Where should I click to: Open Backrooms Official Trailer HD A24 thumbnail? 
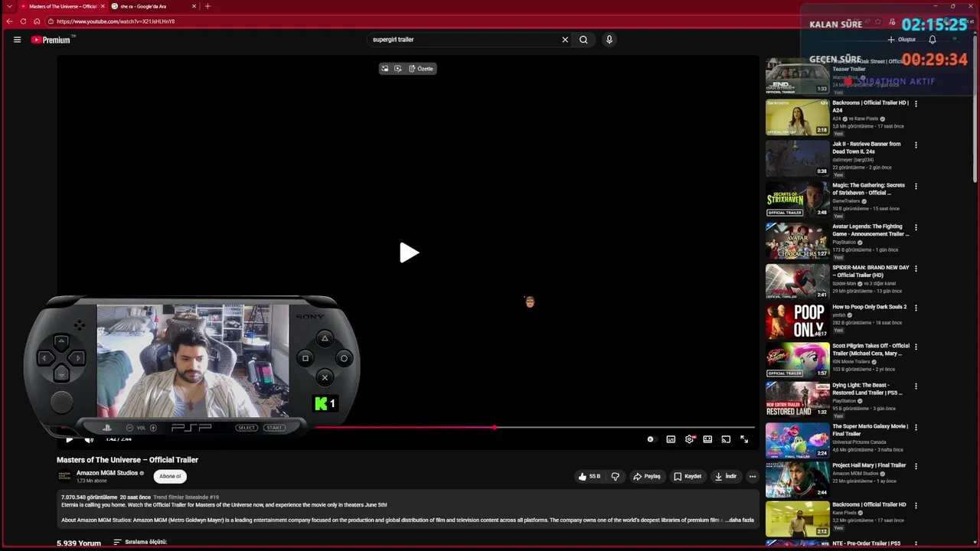(x=797, y=117)
